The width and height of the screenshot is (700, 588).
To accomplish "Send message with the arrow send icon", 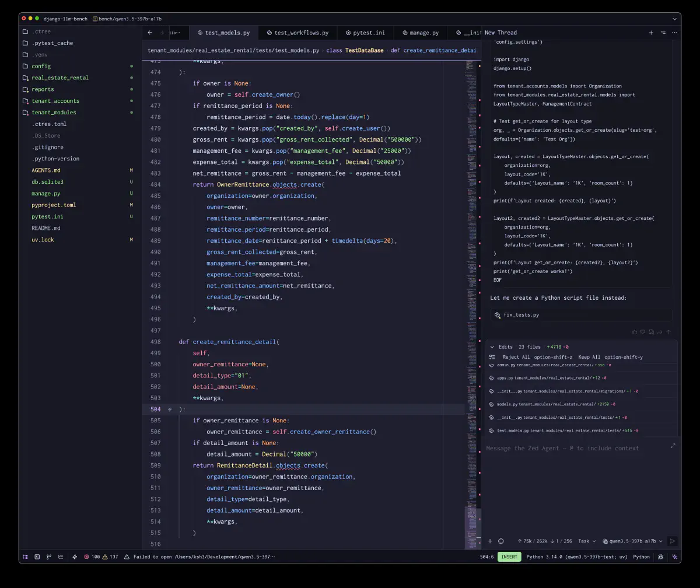I will coord(672,541).
